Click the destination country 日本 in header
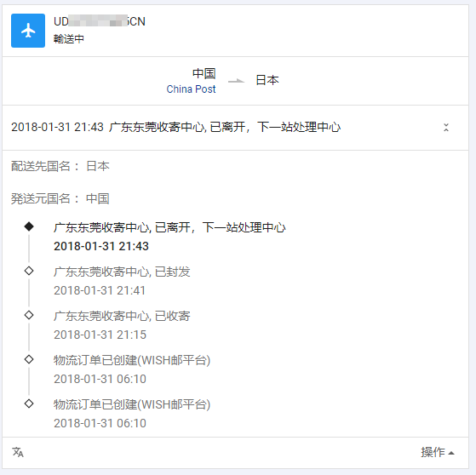Viewport: 476px width, 475px height. click(x=267, y=80)
